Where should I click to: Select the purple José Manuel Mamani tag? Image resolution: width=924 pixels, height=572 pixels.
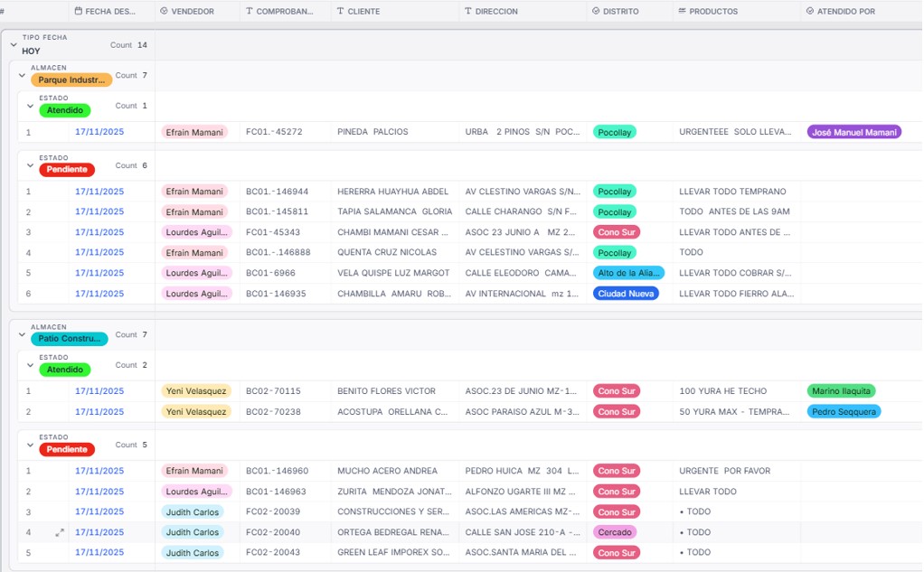coord(853,132)
